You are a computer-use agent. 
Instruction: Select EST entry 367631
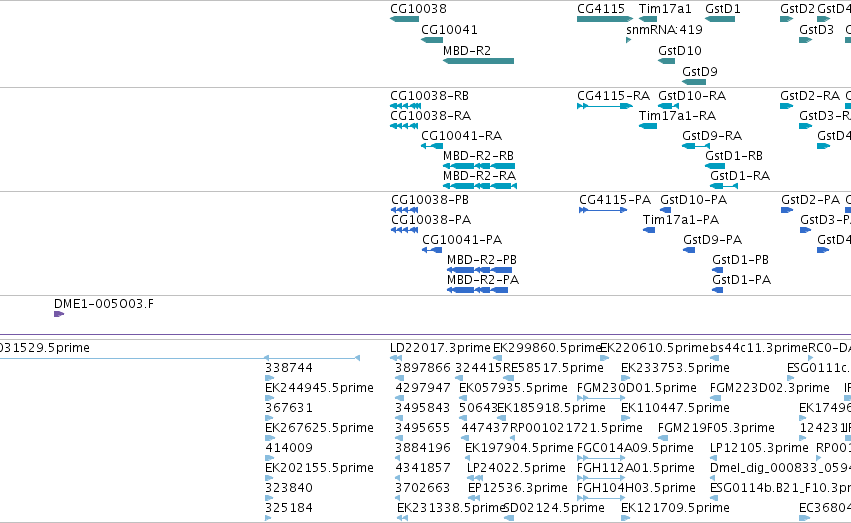coord(289,409)
